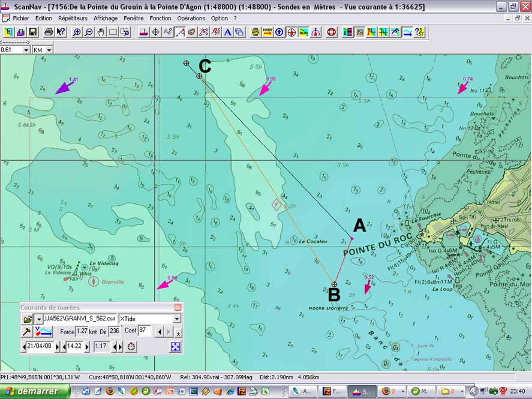This screenshot has width=532, height=399.
Task: Click Internet Explorer quick launch icon
Action: [230, 391]
